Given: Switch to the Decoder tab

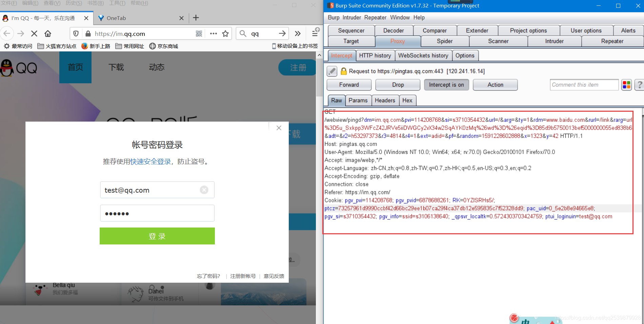Looking at the screenshot, I should point(394,30).
